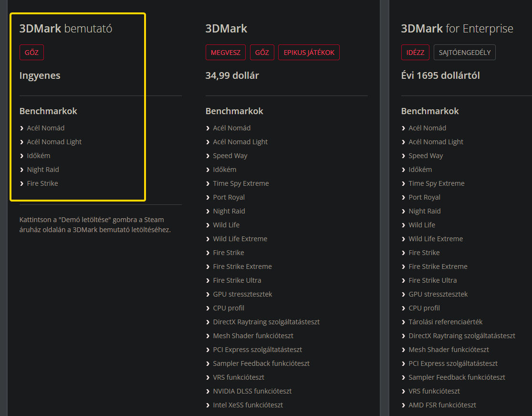The height and width of the screenshot is (416, 532).
Task: Click the chevron beside Acél Nomád in bemutató
Action: (x=22, y=128)
